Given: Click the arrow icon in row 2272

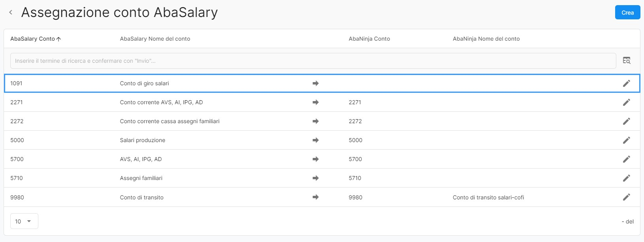Looking at the screenshot, I should coord(315,121).
